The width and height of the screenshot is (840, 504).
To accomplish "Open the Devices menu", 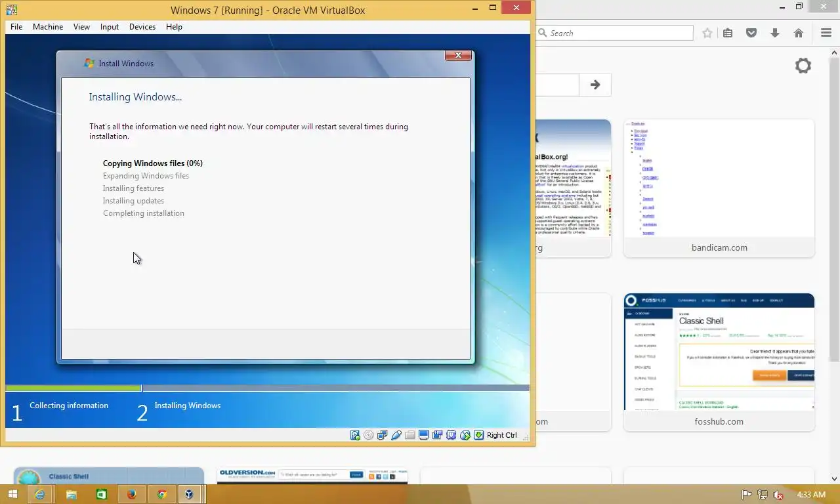I will pyautogui.click(x=142, y=27).
